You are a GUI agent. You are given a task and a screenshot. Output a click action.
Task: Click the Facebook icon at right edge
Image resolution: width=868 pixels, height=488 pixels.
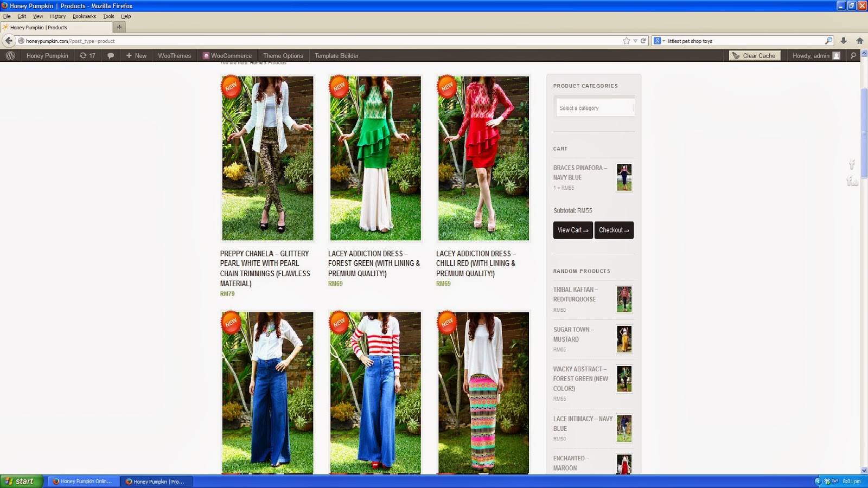852,164
